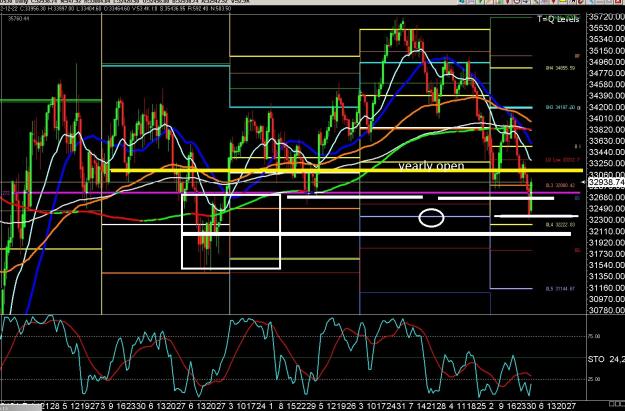Click the 34580.00 price axis label
The width and height of the screenshot is (625, 411).
tap(607, 85)
